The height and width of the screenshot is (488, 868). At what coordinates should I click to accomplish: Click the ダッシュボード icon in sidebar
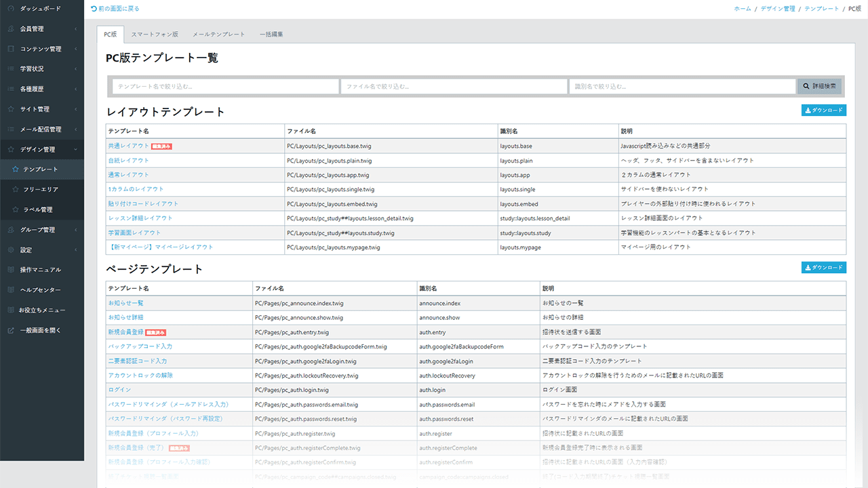pos(11,9)
